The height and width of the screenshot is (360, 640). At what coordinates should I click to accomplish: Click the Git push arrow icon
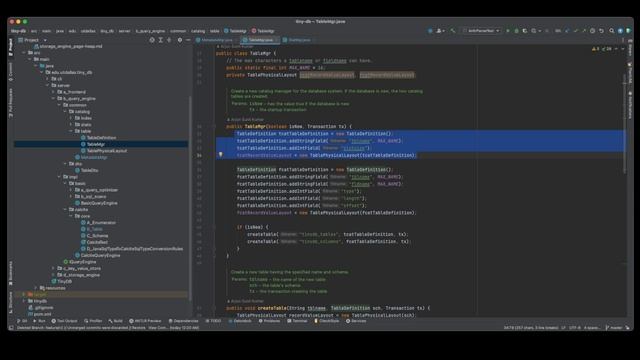click(584, 31)
